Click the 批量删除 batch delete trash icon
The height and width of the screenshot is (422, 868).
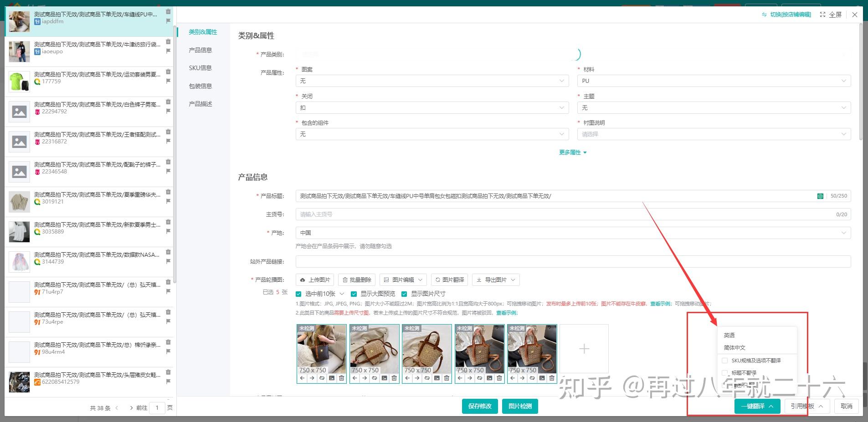coord(345,280)
